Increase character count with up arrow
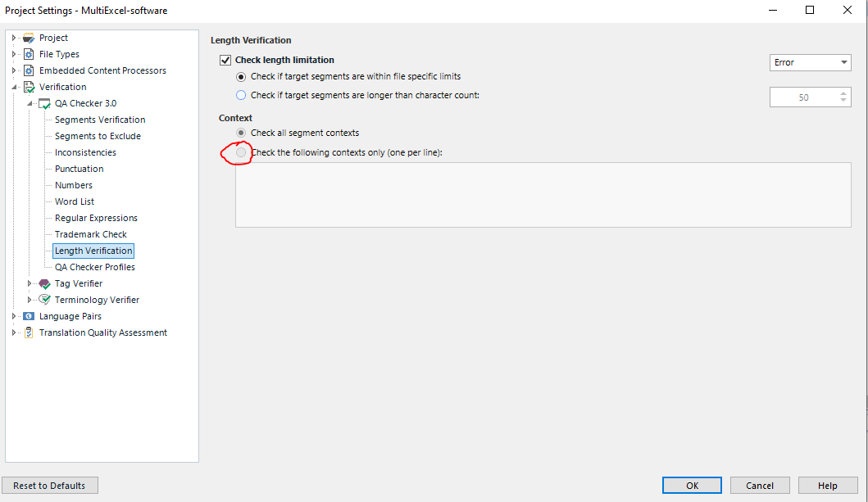This screenshot has width=868, height=502. pos(843,93)
